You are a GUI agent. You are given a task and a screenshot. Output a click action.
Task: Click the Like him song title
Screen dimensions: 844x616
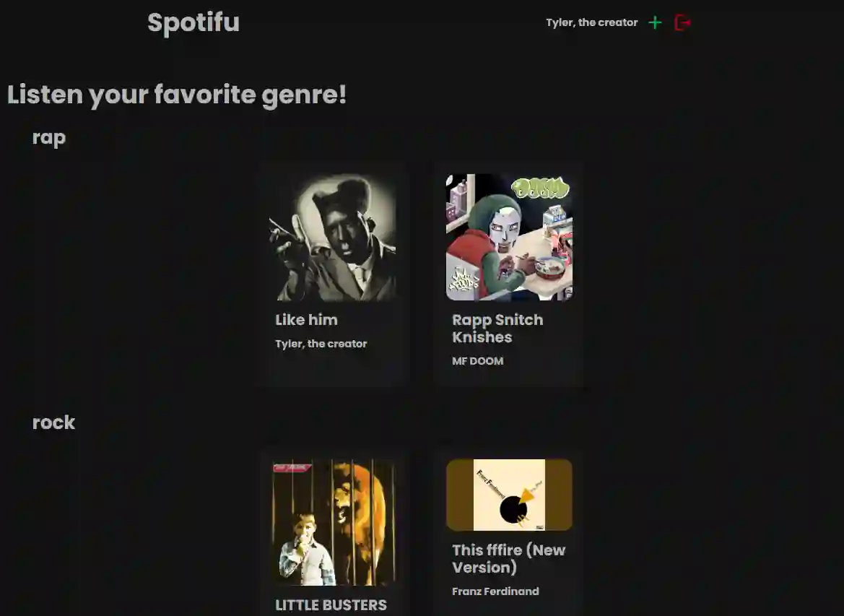coord(306,320)
